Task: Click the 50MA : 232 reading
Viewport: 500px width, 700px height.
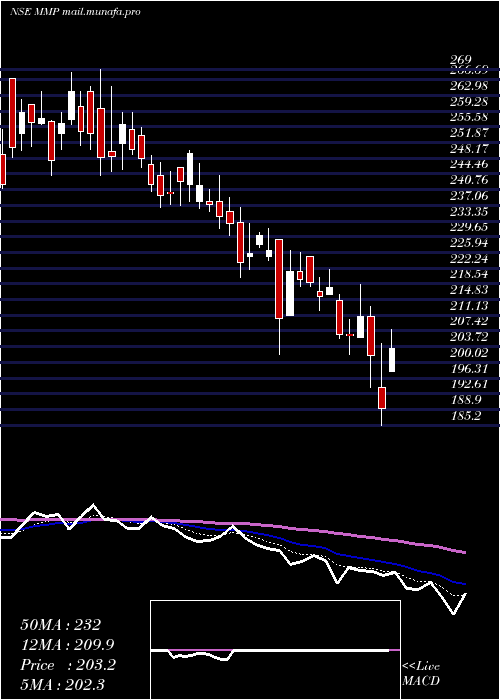Action: click(x=61, y=625)
